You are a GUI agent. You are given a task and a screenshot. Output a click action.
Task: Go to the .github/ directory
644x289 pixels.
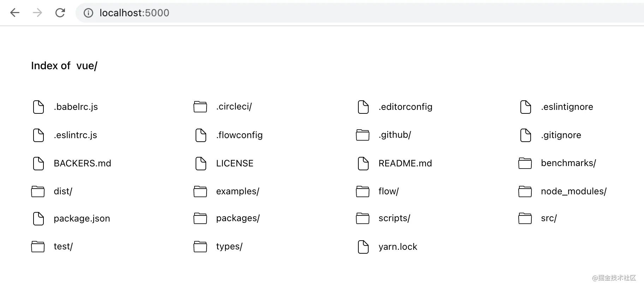click(x=395, y=135)
